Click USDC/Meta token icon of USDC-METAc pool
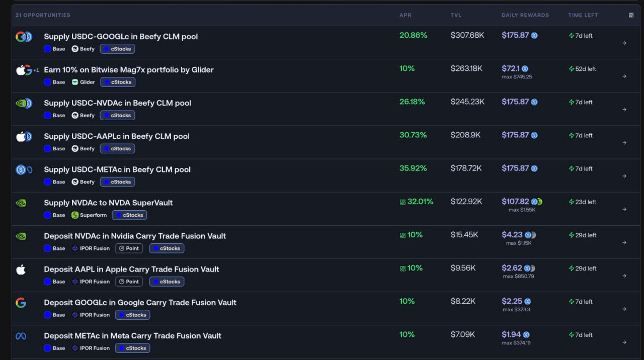Screen dimensions: 644x360 [x=24, y=169]
